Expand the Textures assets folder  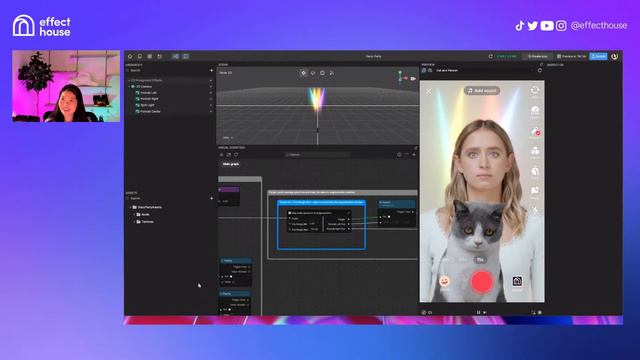pos(134,222)
